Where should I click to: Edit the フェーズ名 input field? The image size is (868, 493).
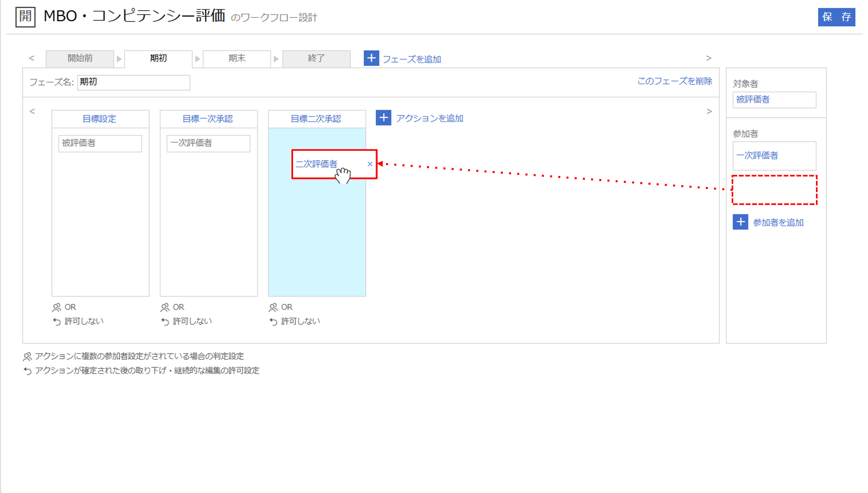(134, 82)
